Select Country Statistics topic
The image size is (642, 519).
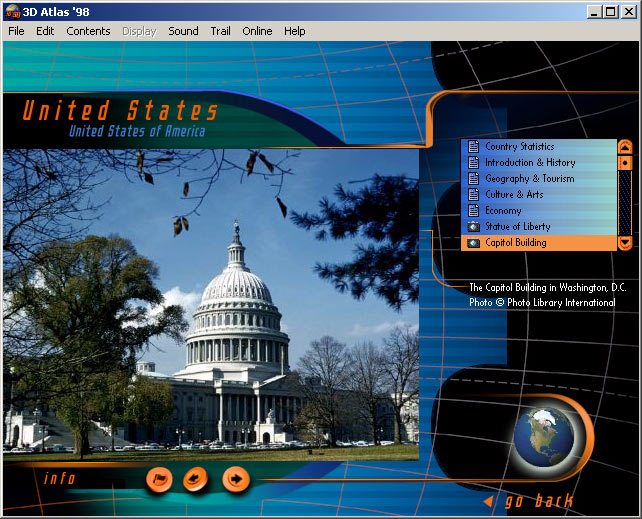[x=539, y=147]
